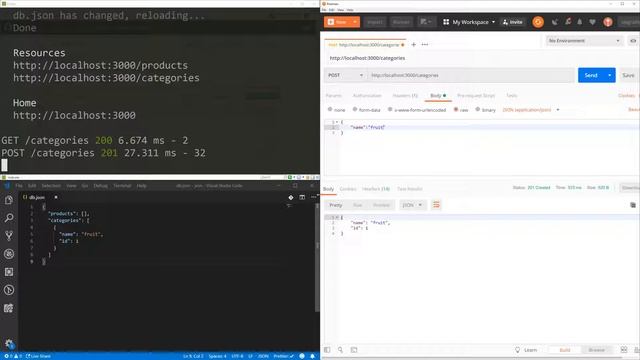Viewport: 640px width, 360px height.
Task: Copy the response with the copy icon
Action: [x=633, y=205]
